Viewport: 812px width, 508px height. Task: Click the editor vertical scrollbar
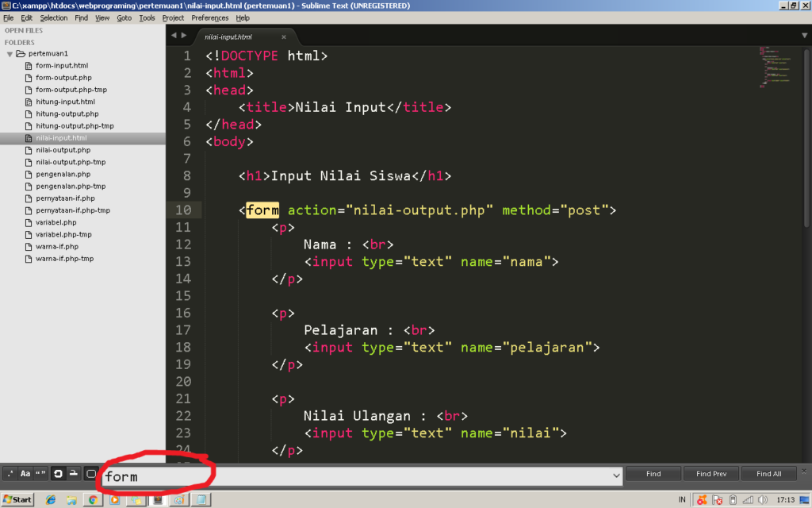pyautogui.click(x=806, y=137)
